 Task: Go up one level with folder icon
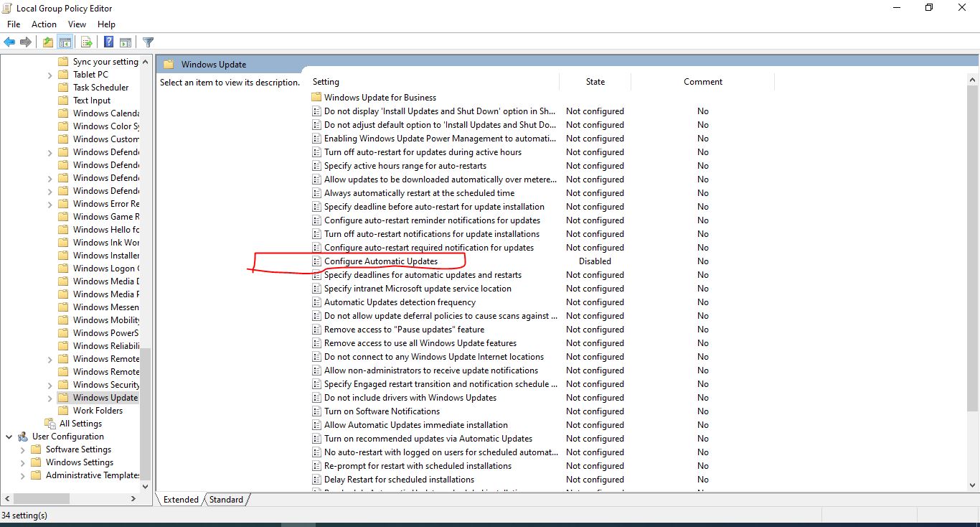coord(47,42)
